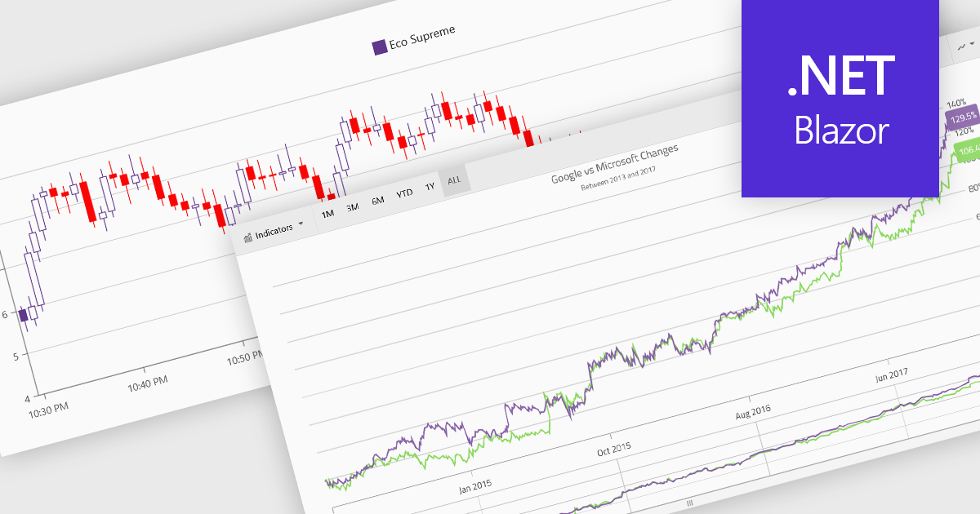Select the ALL range button
This screenshot has height=514, width=980.
[454, 180]
